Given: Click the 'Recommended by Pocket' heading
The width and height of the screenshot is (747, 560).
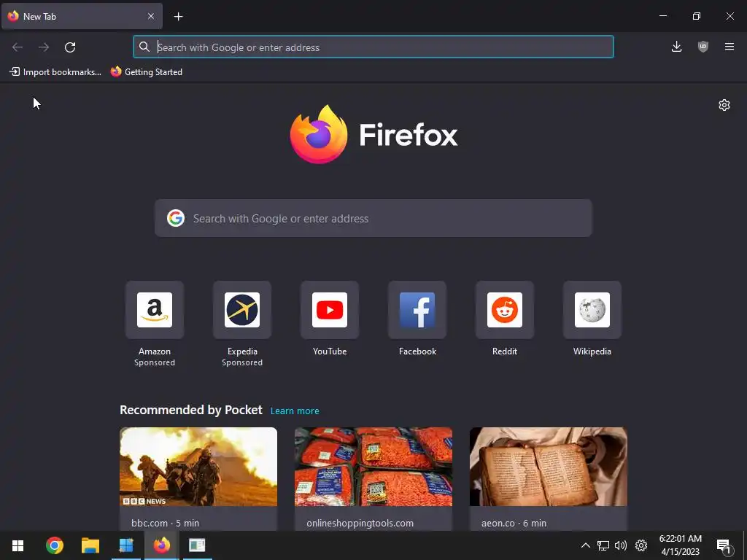Looking at the screenshot, I should click(x=190, y=410).
